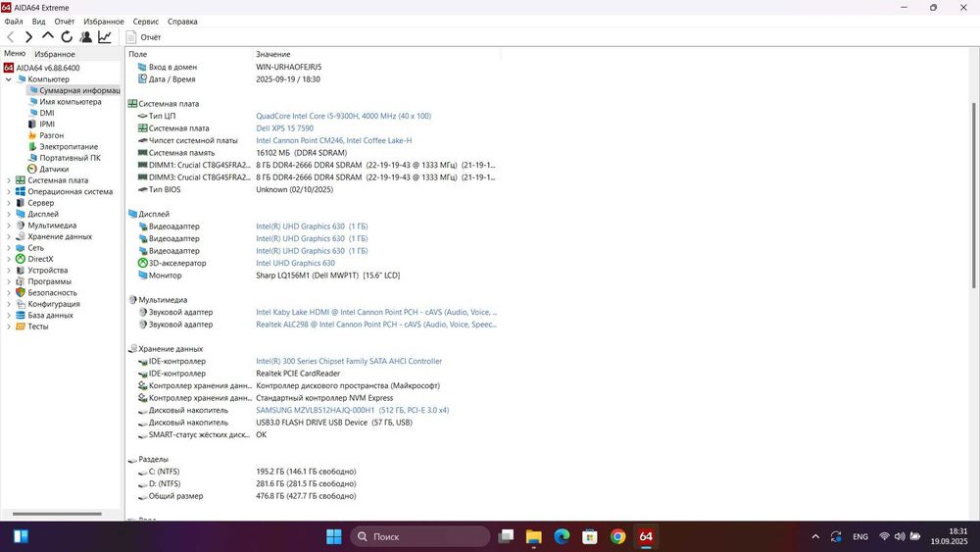Viewport: 980px width, 552px height.
Task: Open the graph chart toolbar icon
Action: (105, 37)
